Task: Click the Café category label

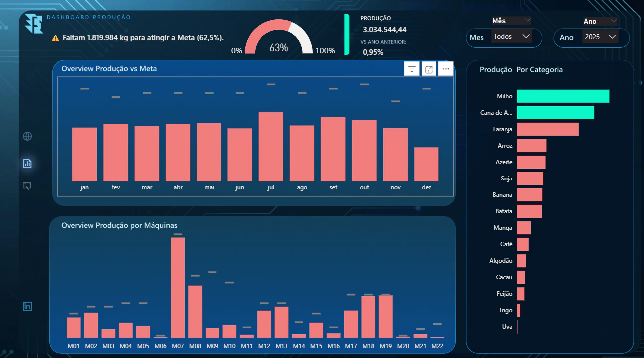Action: pyautogui.click(x=506, y=244)
